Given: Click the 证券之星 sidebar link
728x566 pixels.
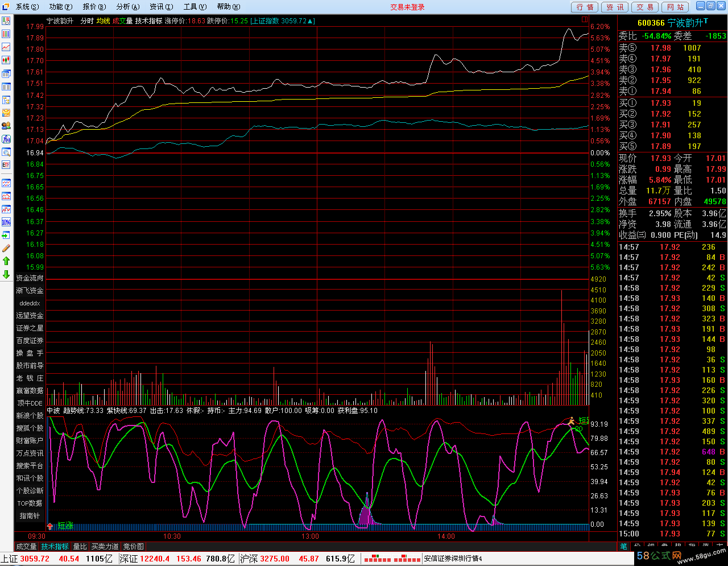Looking at the screenshot, I should 30,328.
